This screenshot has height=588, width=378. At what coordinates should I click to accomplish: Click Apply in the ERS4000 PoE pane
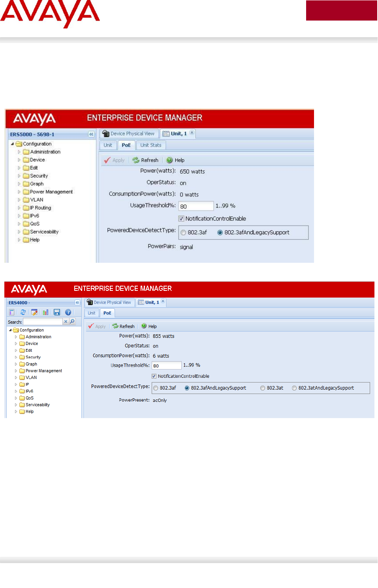coord(97,326)
